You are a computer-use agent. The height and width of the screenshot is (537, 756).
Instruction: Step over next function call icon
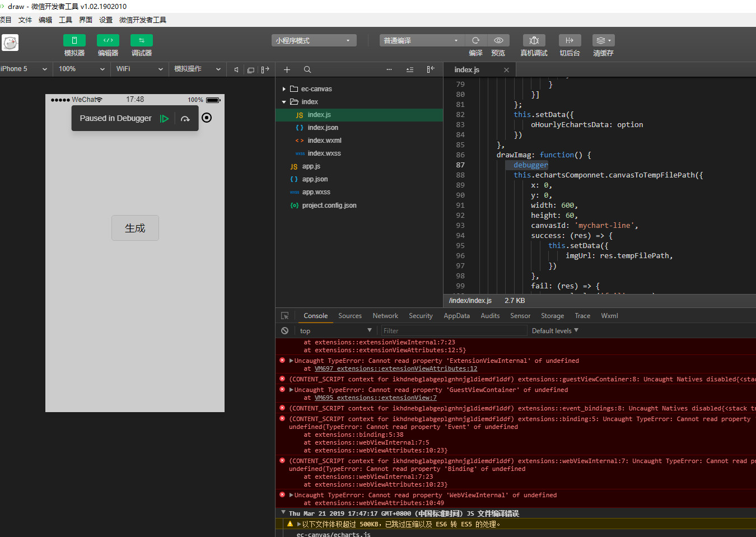185,119
